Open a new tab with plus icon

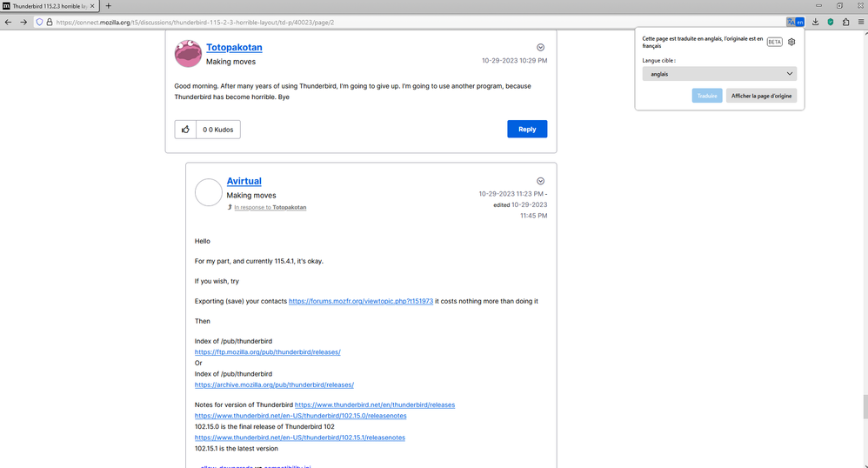[109, 6]
